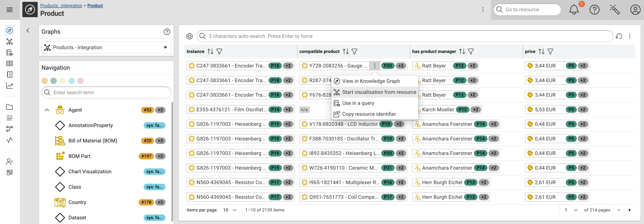The height and width of the screenshot is (224, 644).
Task: Select the graph visualisation icon in left sidebar
Action: click(10, 42)
